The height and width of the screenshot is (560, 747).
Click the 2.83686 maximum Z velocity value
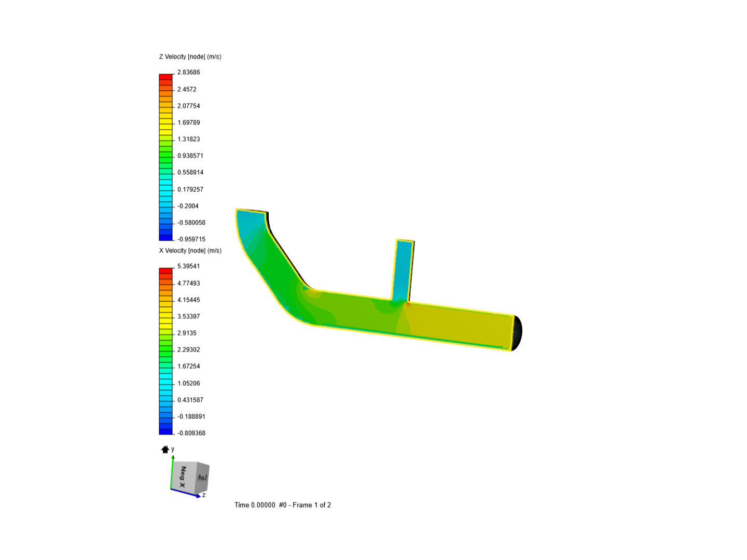[188, 72]
